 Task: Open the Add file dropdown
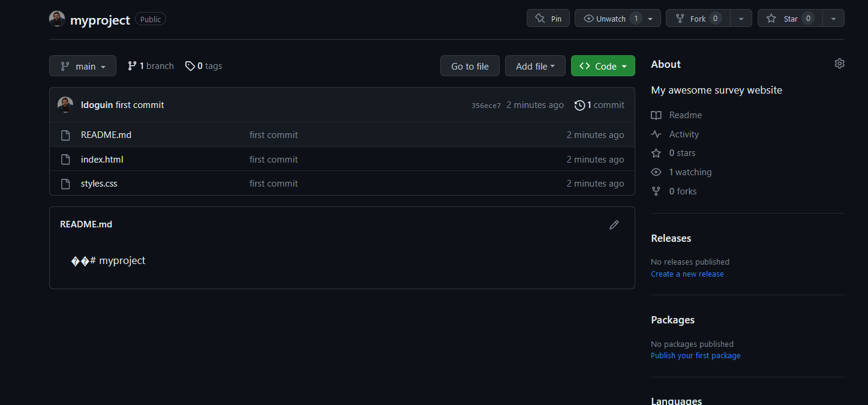(535, 66)
